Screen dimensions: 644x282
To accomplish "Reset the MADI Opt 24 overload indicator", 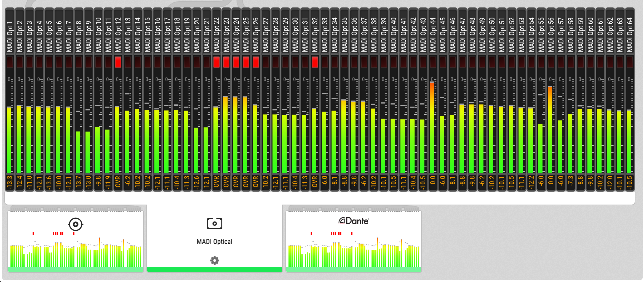I will pos(236,62).
